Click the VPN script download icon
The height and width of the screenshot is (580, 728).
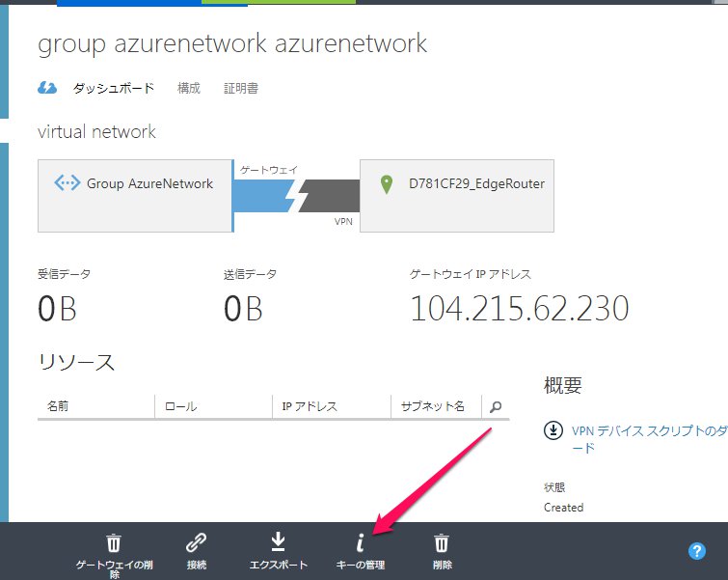553,430
